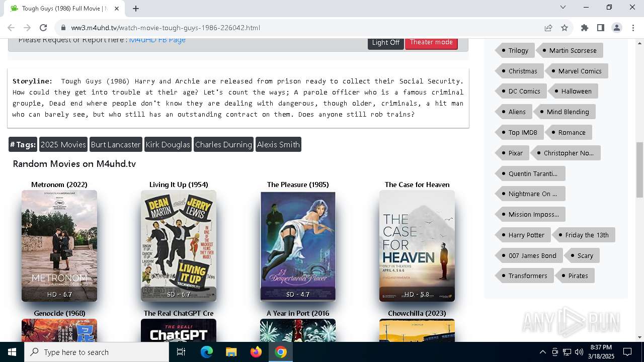Open the M4uHD FB Page link
Image resolution: width=644 pixels, height=362 pixels.
coord(157,40)
